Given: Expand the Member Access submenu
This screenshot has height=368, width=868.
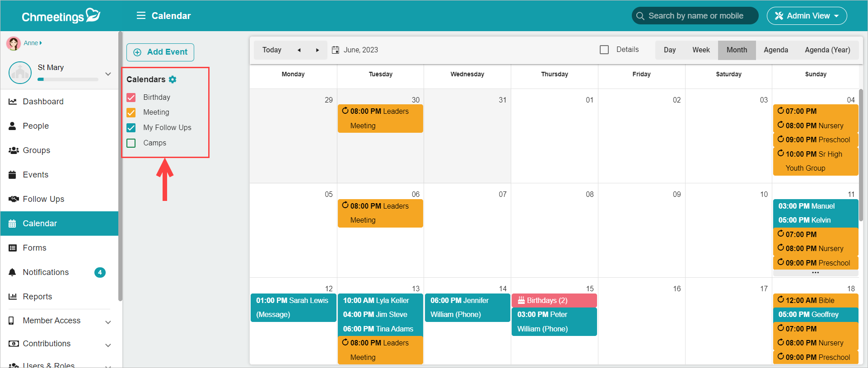Looking at the screenshot, I should (x=108, y=322).
